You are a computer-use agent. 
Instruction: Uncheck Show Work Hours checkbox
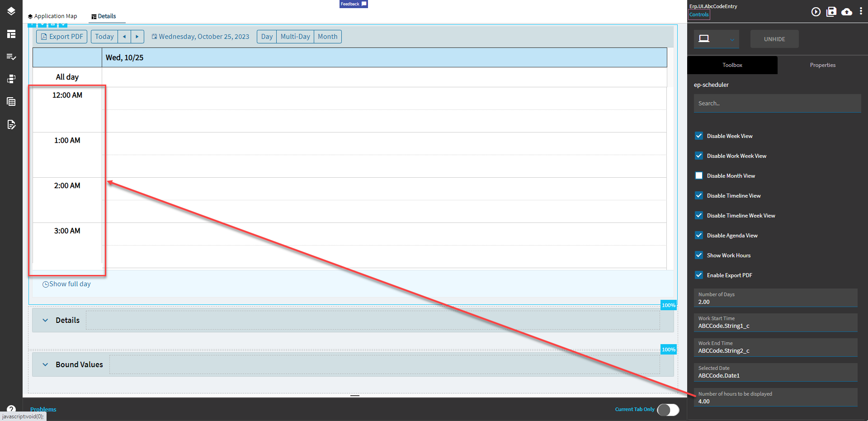point(699,255)
